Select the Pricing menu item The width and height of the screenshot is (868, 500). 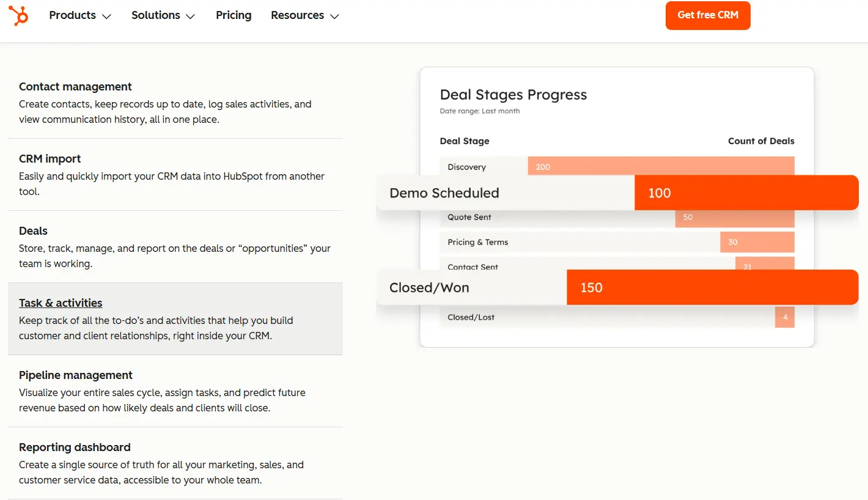pyautogui.click(x=233, y=15)
